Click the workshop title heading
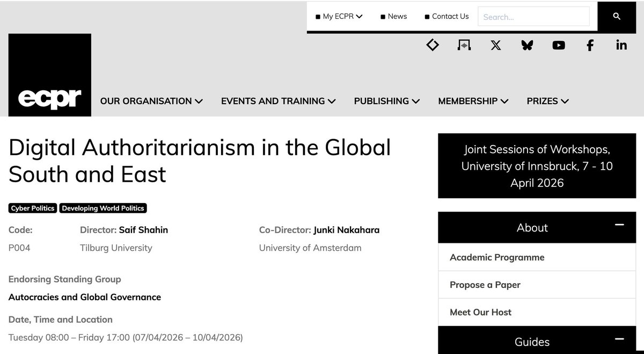Screen dimensions: 644x354 pyautogui.click(x=200, y=161)
